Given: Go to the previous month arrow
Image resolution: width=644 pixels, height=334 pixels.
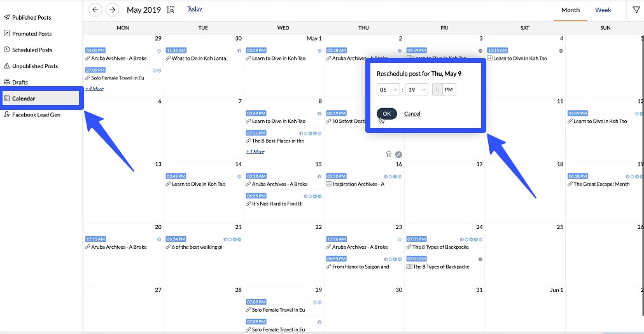Looking at the screenshot, I should tap(95, 10).
